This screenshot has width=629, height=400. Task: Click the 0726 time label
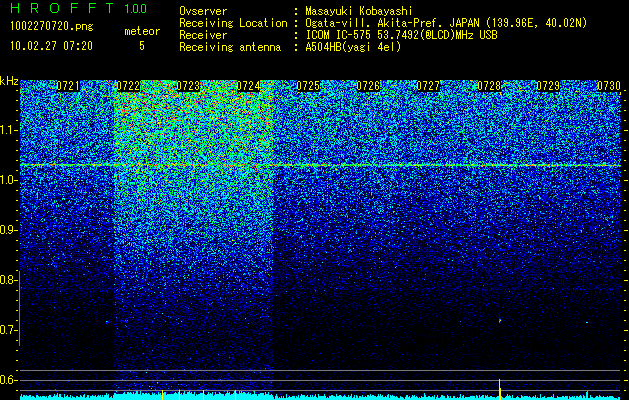[368, 86]
